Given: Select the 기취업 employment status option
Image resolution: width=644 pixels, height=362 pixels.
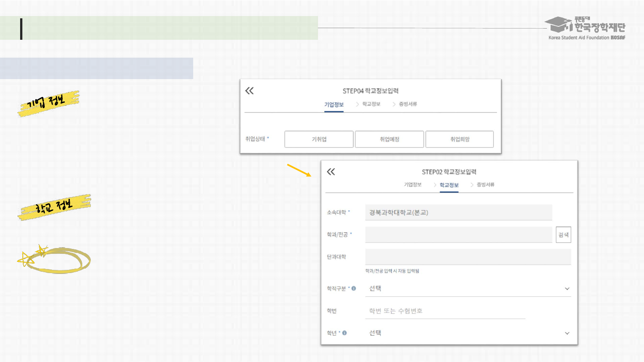Looking at the screenshot, I should click(319, 139).
